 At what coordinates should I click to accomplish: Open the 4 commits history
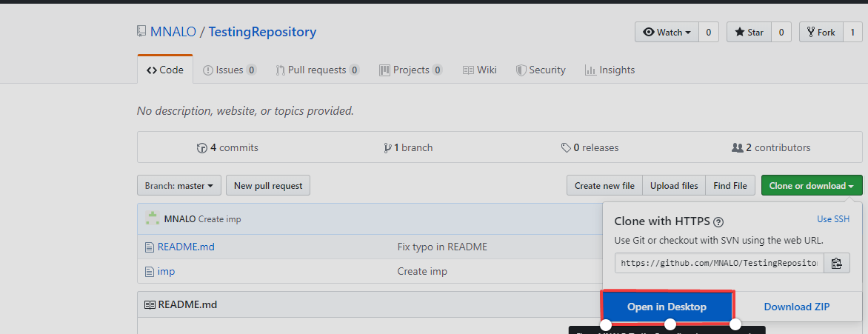pyautogui.click(x=228, y=147)
